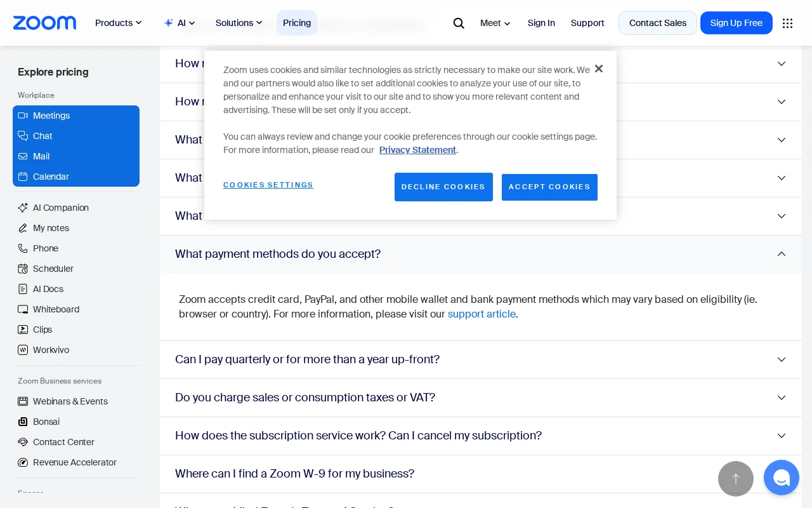The image size is (812, 508).
Task: Open Revenue Accelerator in the sidebar
Action: coord(75,462)
